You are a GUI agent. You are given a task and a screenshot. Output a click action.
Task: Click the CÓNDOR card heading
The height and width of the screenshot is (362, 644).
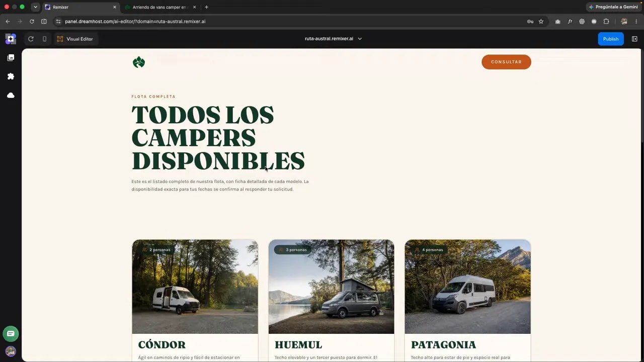coord(162,345)
